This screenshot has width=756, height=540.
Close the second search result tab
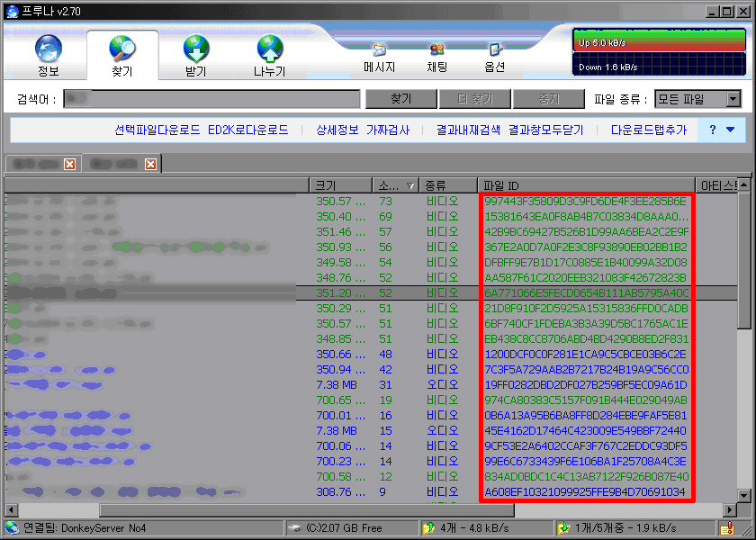pos(150,164)
